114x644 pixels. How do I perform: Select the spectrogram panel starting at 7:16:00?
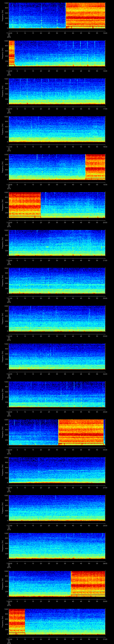(x=57, y=91)
